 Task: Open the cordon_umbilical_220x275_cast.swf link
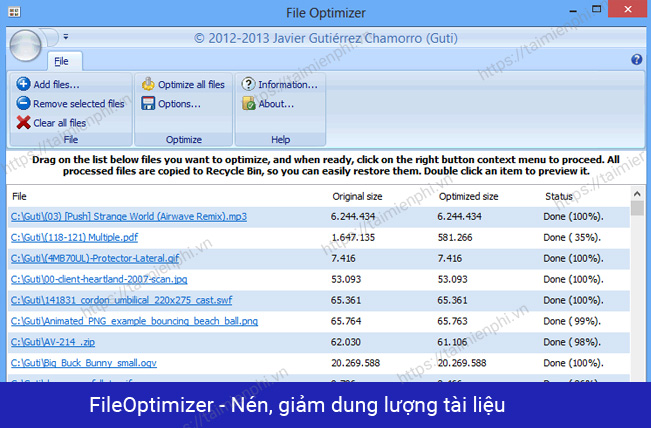tap(121, 300)
